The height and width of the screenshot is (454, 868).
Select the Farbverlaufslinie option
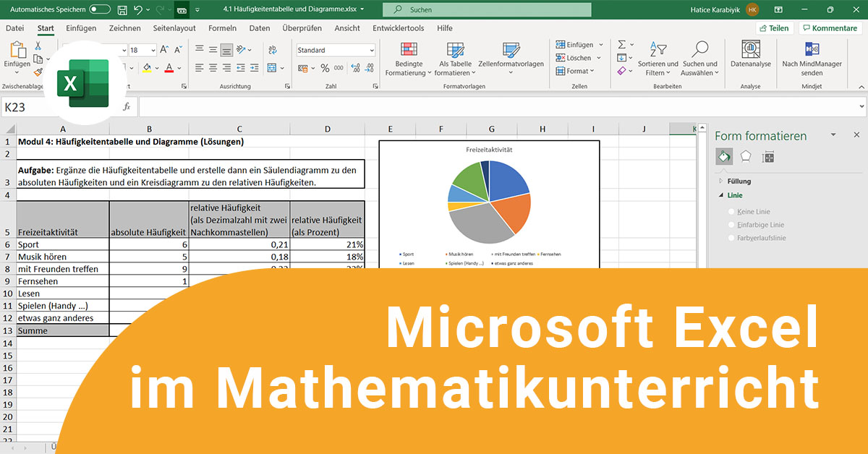[733, 239]
